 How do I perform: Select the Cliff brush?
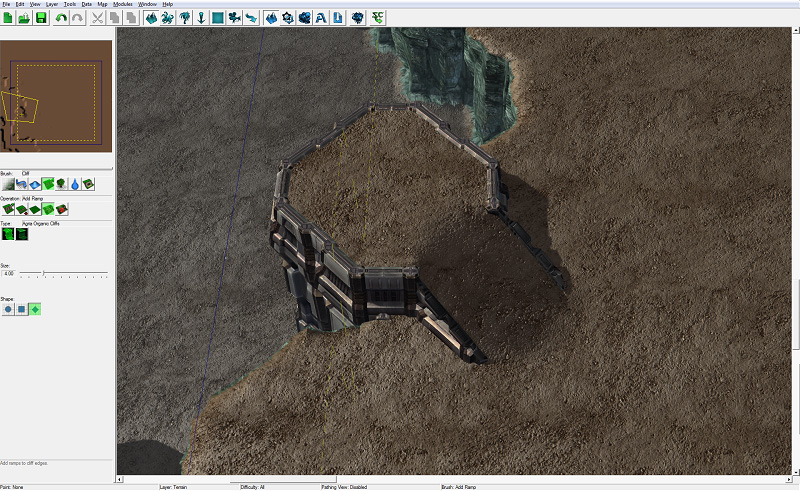[x=48, y=184]
